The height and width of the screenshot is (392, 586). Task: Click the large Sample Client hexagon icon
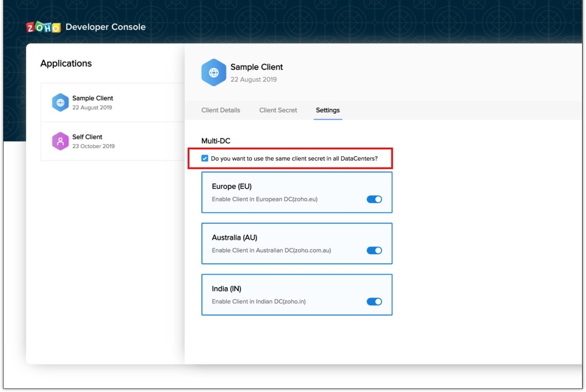(x=214, y=72)
